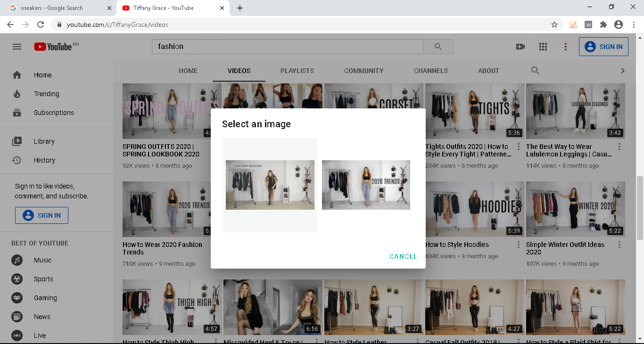Click the search field containing fashion

coord(287,47)
